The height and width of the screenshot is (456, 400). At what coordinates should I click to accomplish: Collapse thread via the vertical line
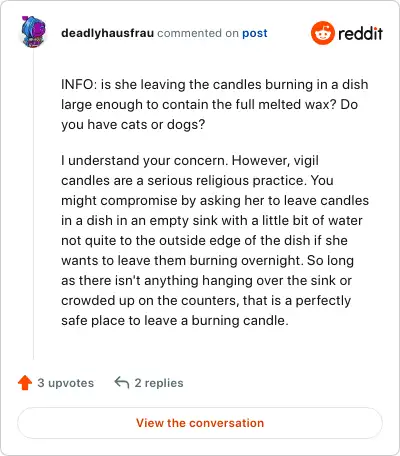pyautogui.click(x=33, y=205)
